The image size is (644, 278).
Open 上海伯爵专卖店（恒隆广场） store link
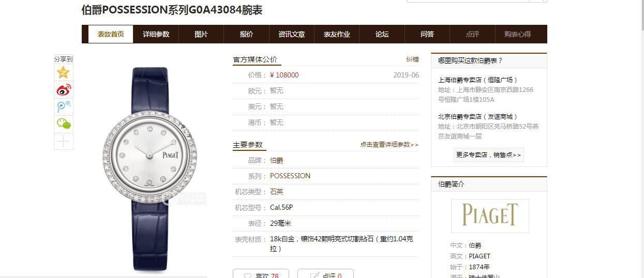tap(477, 80)
